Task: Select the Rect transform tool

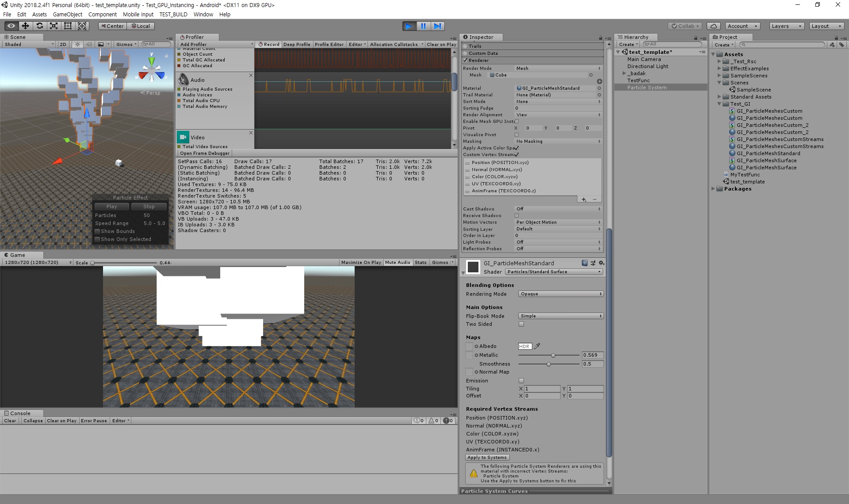Action: [x=68, y=26]
